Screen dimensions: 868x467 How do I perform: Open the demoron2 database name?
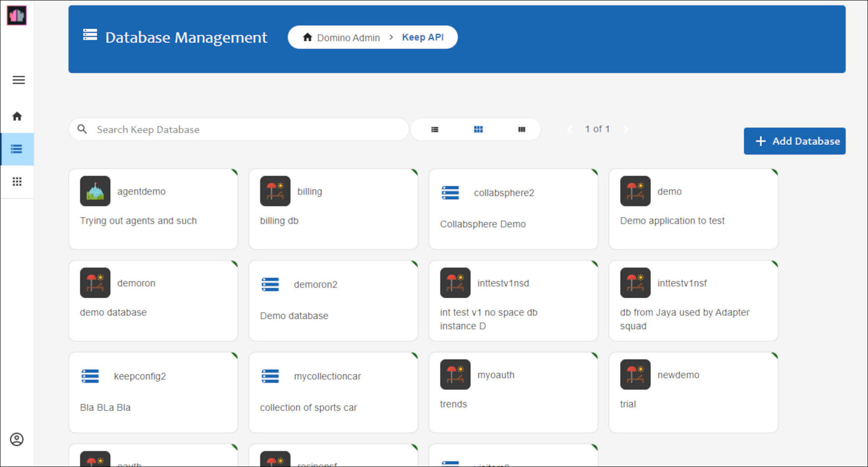[x=316, y=284]
